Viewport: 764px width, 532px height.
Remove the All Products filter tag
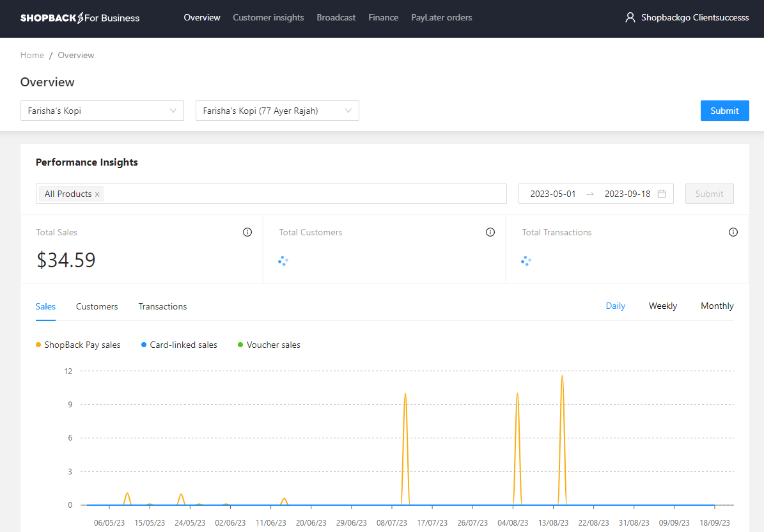[x=97, y=193]
